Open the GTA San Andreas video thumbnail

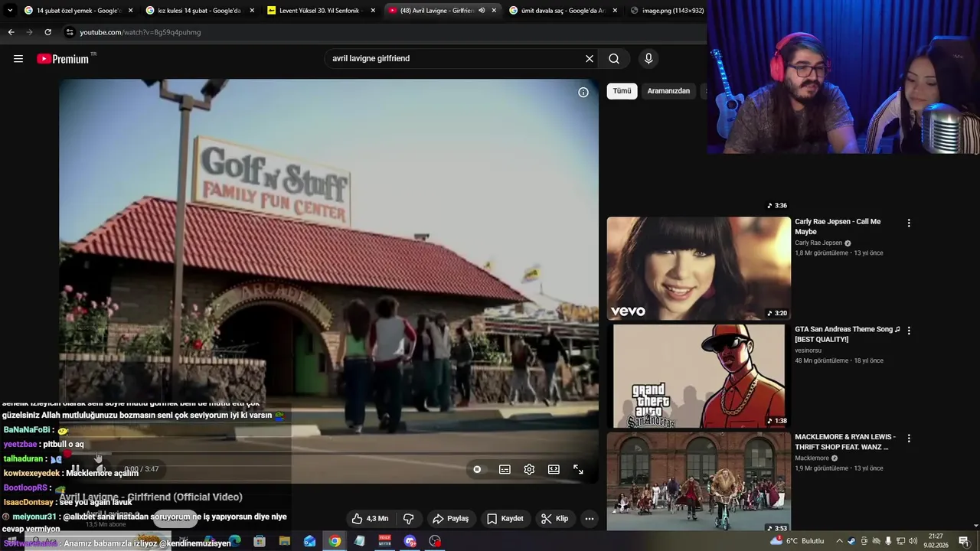pyautogui.click(x=699, y=376)
